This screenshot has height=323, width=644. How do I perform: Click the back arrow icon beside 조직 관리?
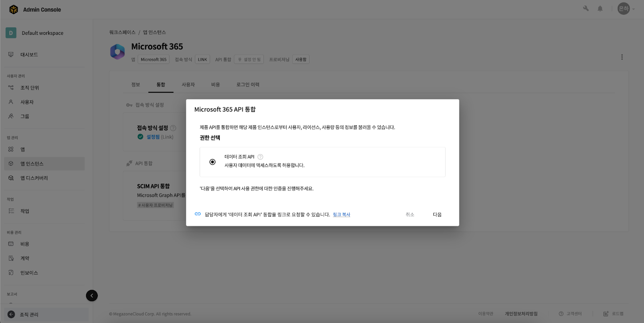coord(11,315)
